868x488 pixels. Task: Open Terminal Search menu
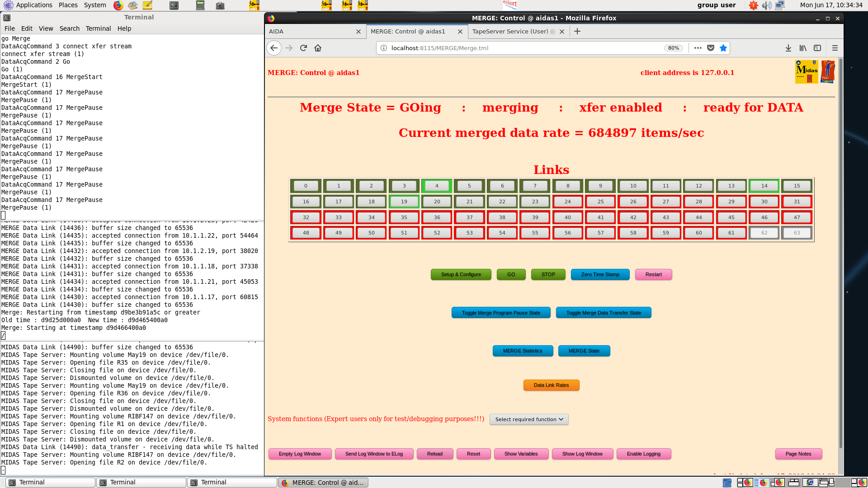70,28
